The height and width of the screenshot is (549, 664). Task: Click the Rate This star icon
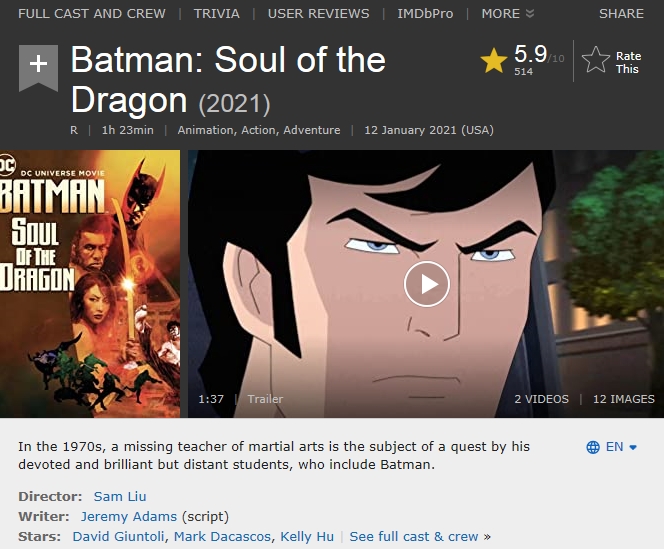pyautogui.click(x=596, y=61)
